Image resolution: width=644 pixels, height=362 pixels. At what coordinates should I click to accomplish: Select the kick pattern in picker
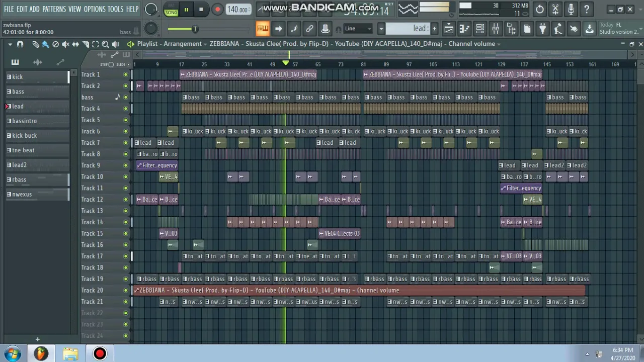[x=37, y=77]
